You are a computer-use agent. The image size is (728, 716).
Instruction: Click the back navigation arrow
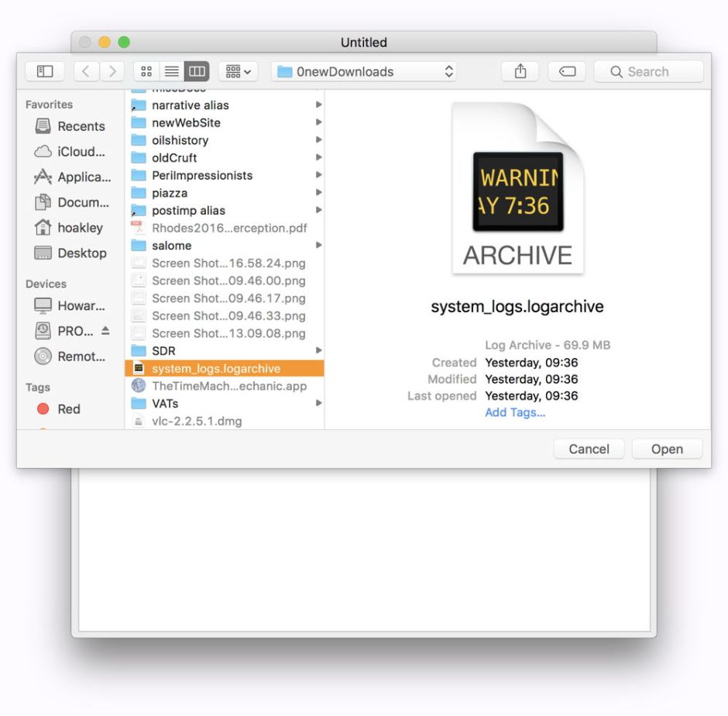(86, 71)
